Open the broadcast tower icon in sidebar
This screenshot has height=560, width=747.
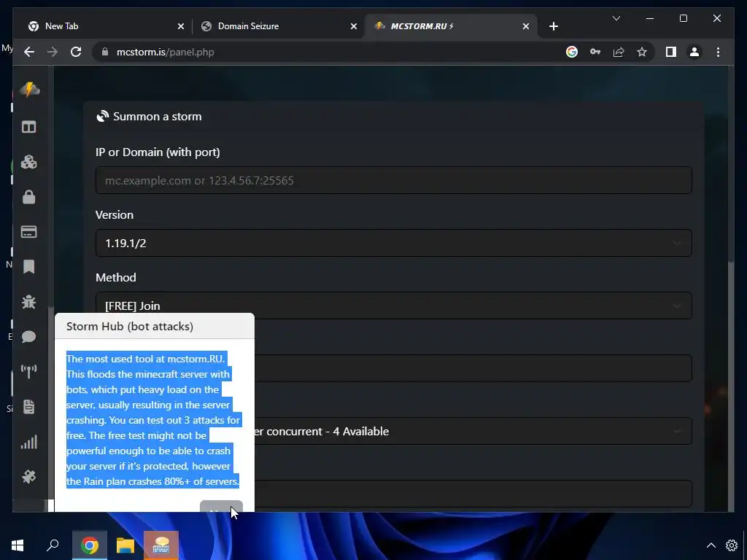coord(28,371)
